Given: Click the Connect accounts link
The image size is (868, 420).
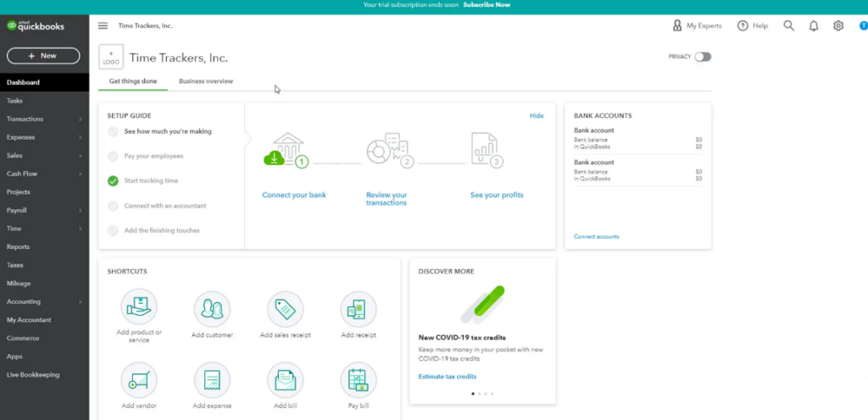Looking at the screenshot, I should pyautogui.click(x=596, y=236).
